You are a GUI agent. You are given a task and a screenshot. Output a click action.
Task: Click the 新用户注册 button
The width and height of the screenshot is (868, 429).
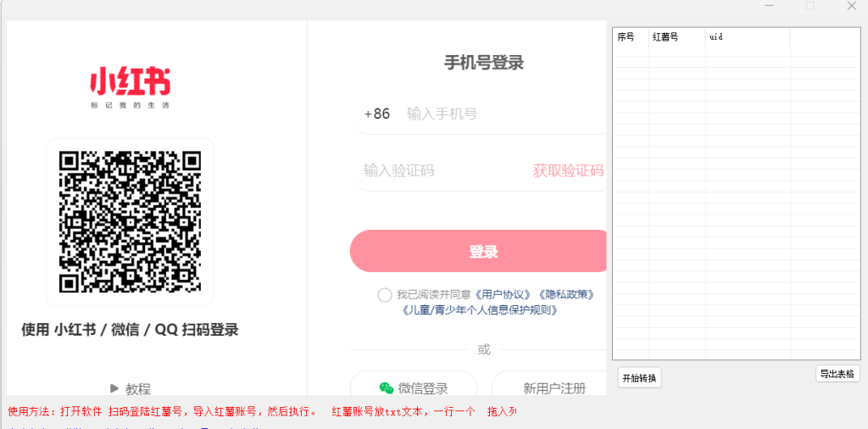click(554, 388)
